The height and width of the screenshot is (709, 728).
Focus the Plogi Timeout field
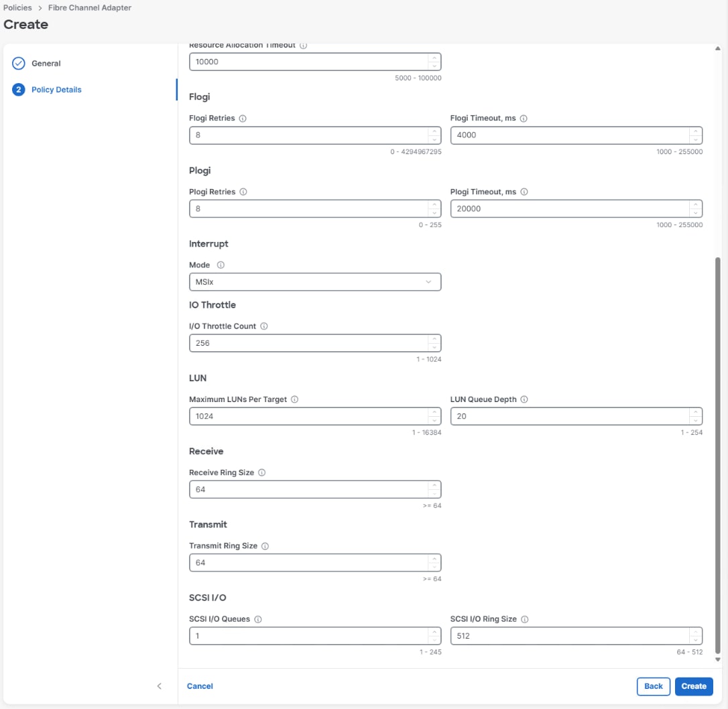(x=577, y=209)
